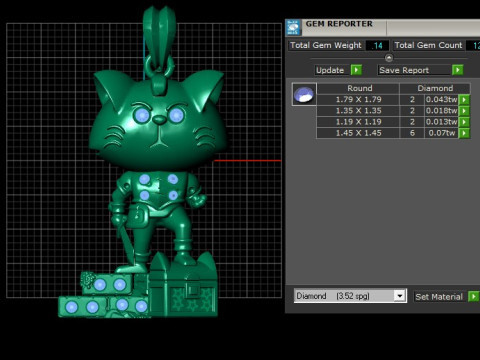Click the Gem Reporter logo icon
480x360 pixels.
[293, 27]
